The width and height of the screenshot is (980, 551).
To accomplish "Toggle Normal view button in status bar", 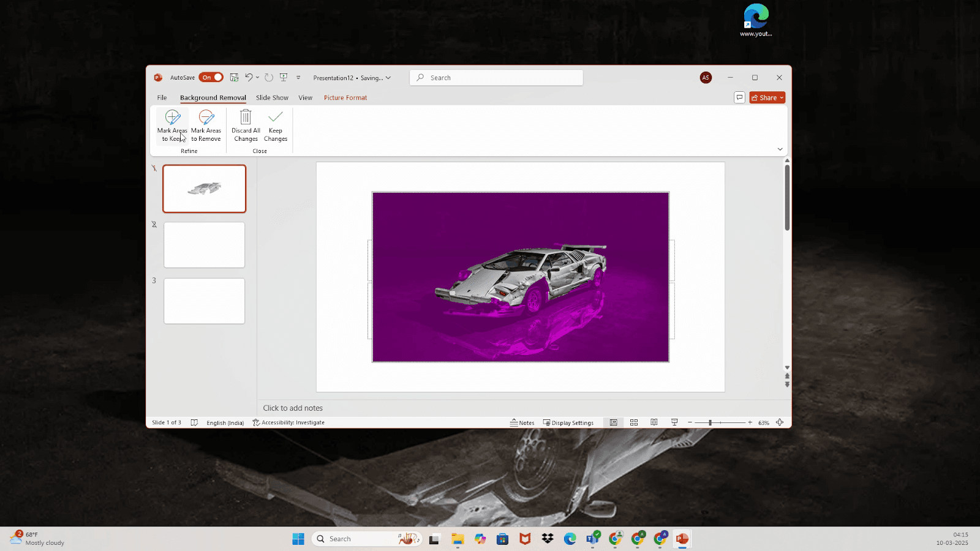I will click(x=613, y=422).
